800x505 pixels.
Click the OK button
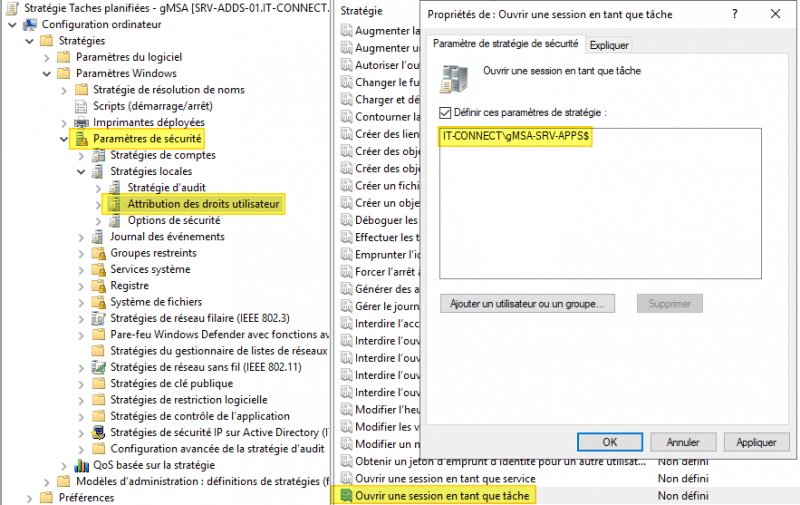pos(610,442)
